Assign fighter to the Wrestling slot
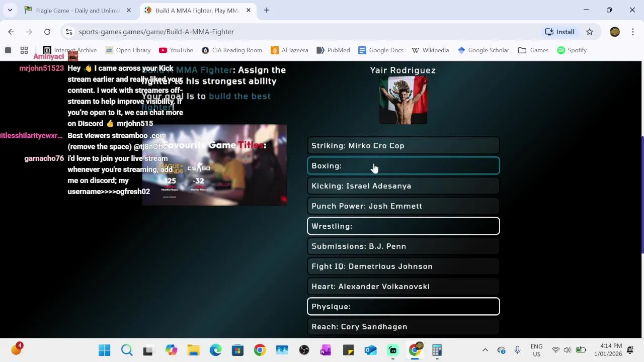 point(403,226)
